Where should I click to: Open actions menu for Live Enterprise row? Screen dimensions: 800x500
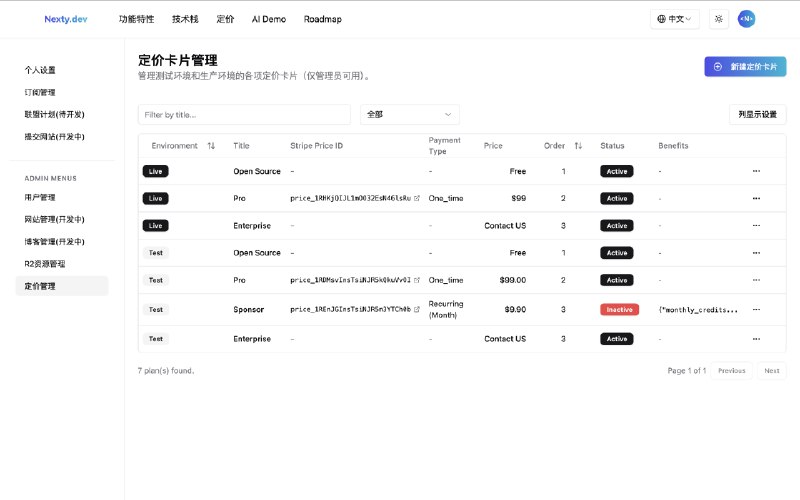756,226
